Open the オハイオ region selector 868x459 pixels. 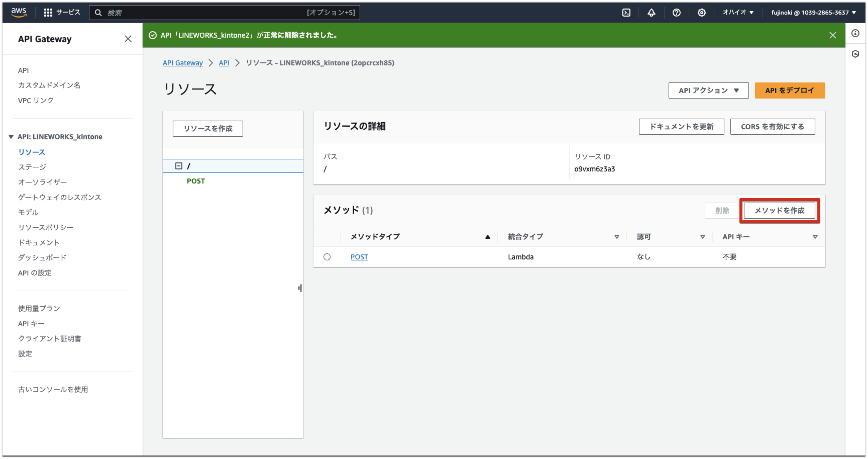(738, 13)
